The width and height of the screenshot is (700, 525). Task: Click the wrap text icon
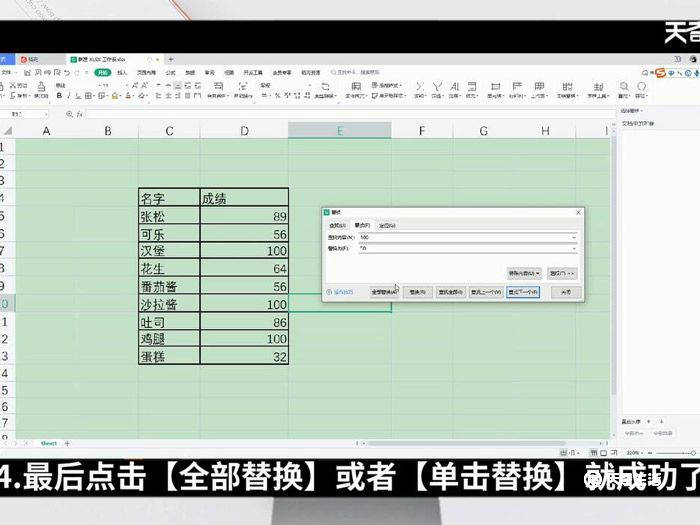click(x=242, y=86)
